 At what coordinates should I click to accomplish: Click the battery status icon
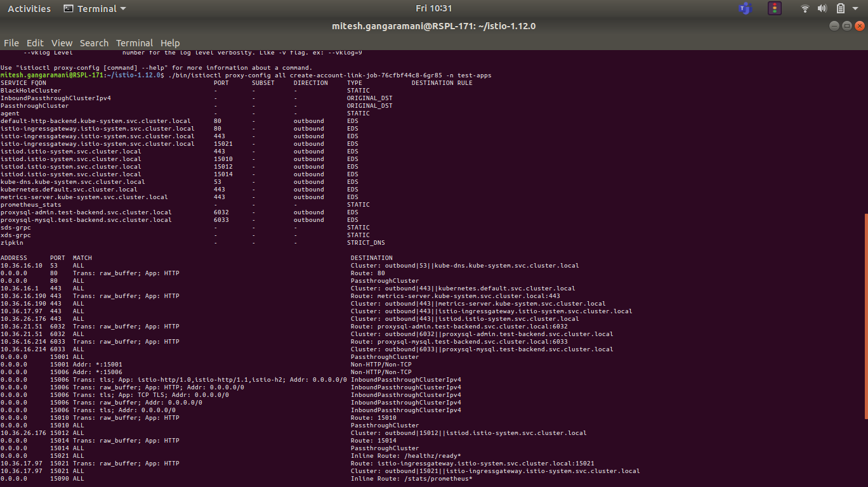[840, 9]
